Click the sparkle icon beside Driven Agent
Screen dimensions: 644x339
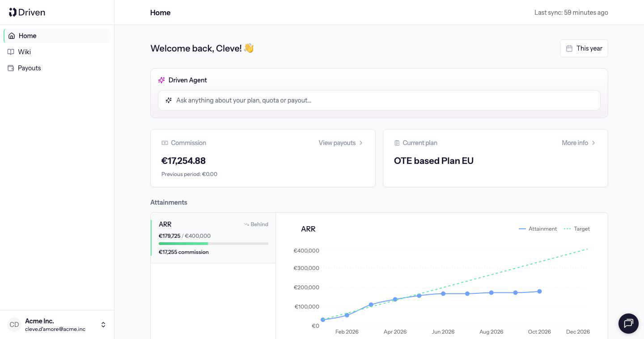[161, 80]
